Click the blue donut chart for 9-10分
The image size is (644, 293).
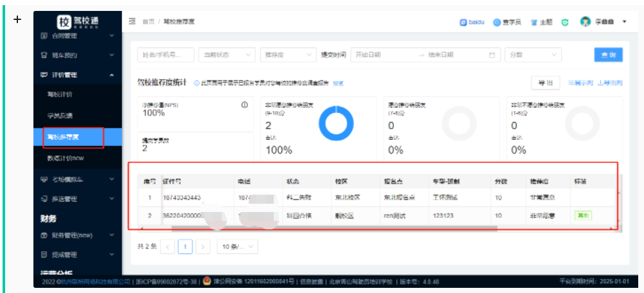click(x=336, y=123)
